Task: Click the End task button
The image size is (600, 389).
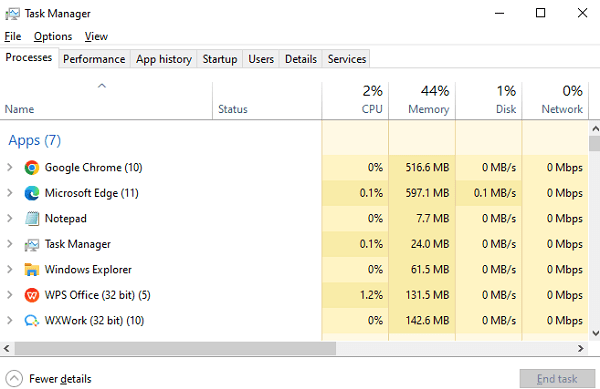Action: (x=557, y=379)
